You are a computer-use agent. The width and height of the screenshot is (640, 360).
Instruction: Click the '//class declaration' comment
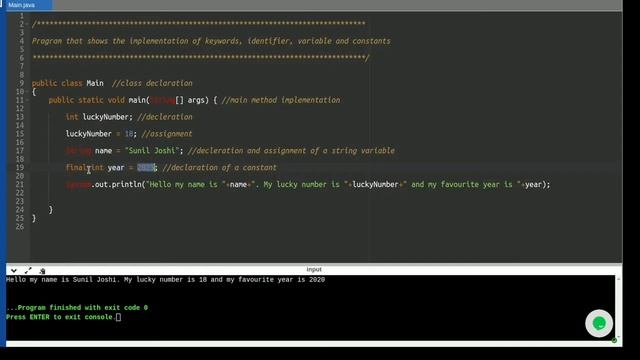click(x=152, y=83)
